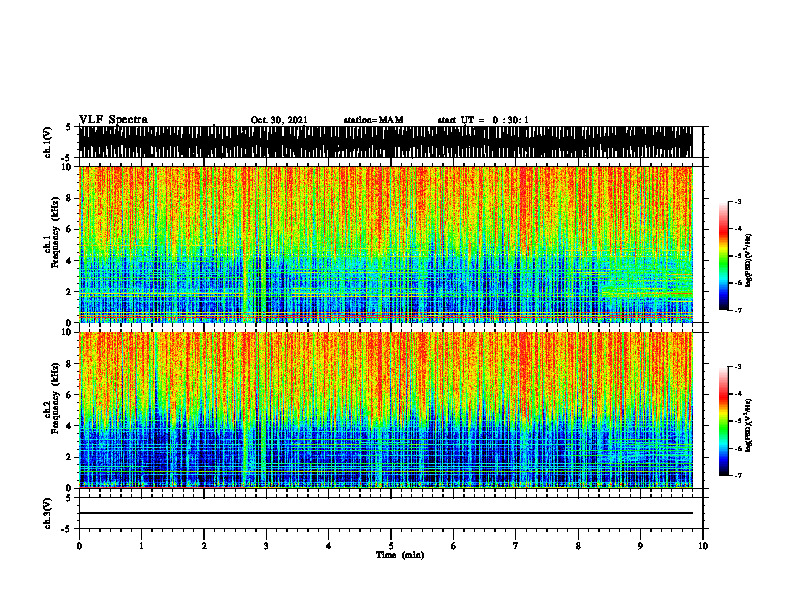The height and width of the screenshot is (612, 792).
Task: Click the ch.1(V) waveform strip at the top
Action: click(x=386, y=142)
